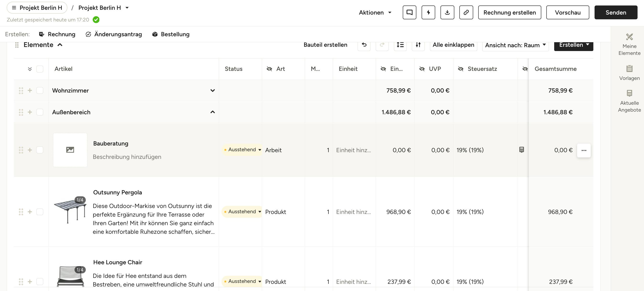
Task: Click the drag handle of Outsunny Pergola row
Action: [x=21, y=212]
